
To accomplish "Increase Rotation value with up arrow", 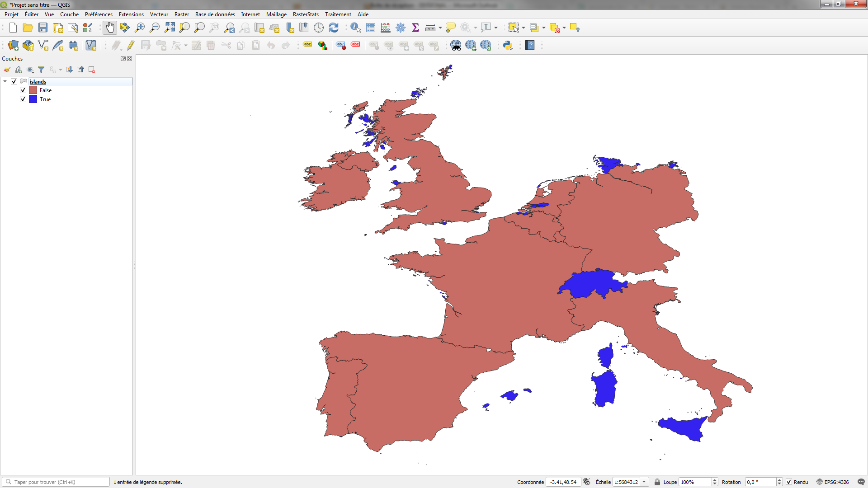I will coord(779,480).
